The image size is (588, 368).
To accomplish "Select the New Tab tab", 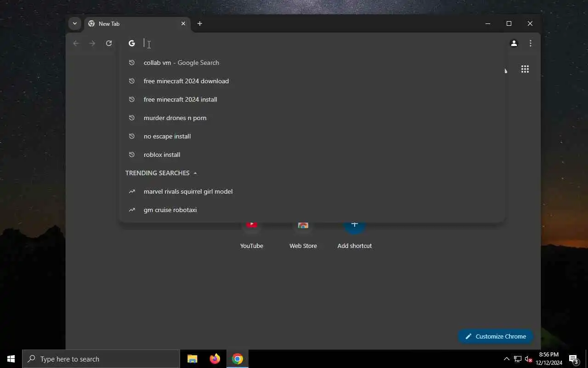I will coord(137,23).
